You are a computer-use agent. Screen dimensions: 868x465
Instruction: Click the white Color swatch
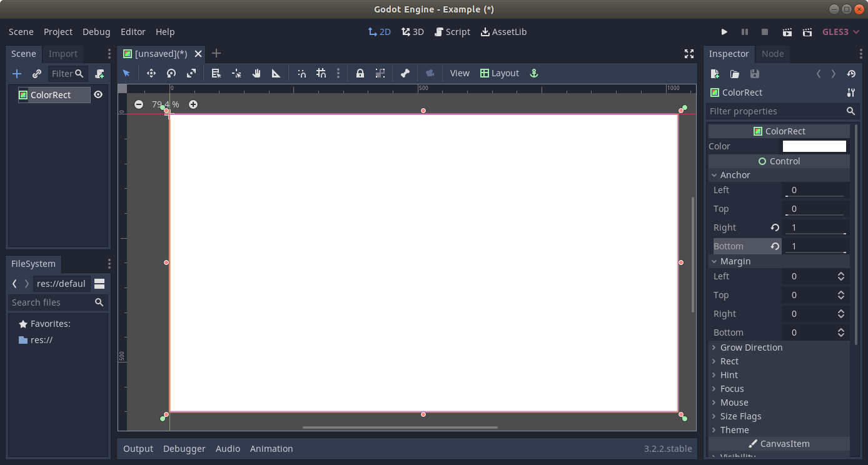[x=814, y=146]
